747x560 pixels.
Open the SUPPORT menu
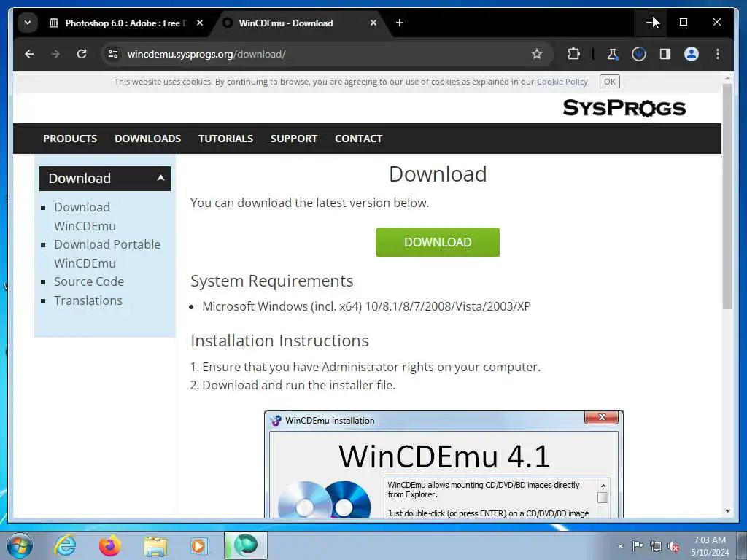click(x=294, y=139)
